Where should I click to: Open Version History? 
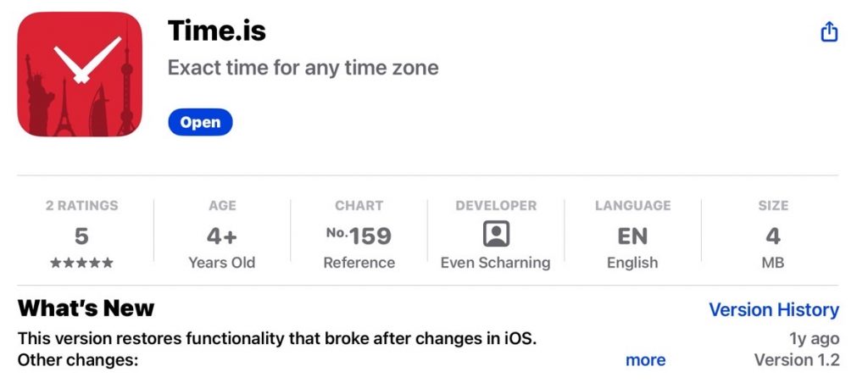(773, 310)
